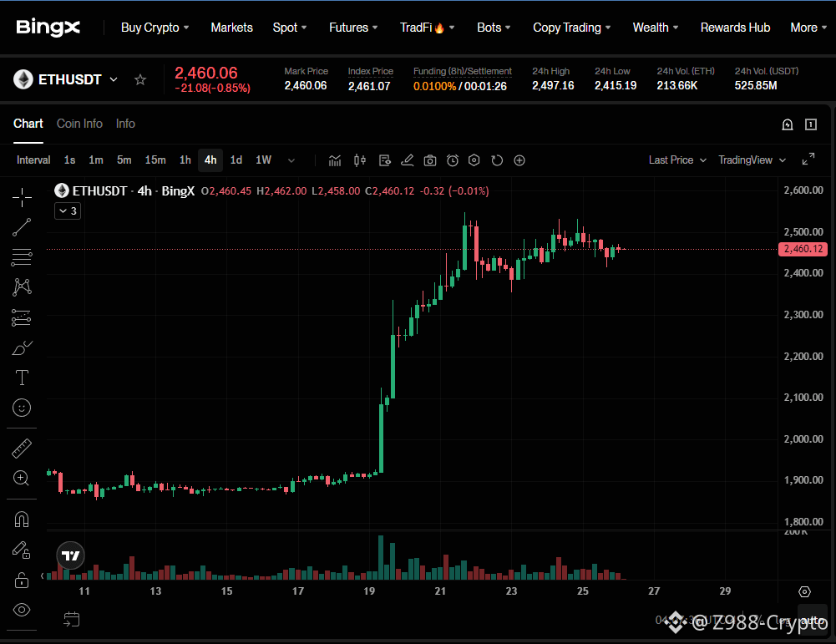Open the More menu
836x644 pixels.
coord(808,28)
